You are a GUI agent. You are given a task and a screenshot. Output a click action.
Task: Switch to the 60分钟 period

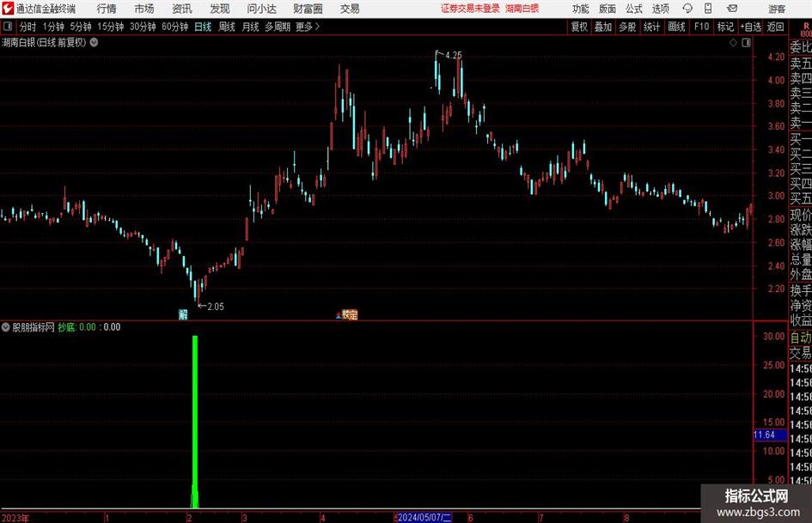pos(174,27)
